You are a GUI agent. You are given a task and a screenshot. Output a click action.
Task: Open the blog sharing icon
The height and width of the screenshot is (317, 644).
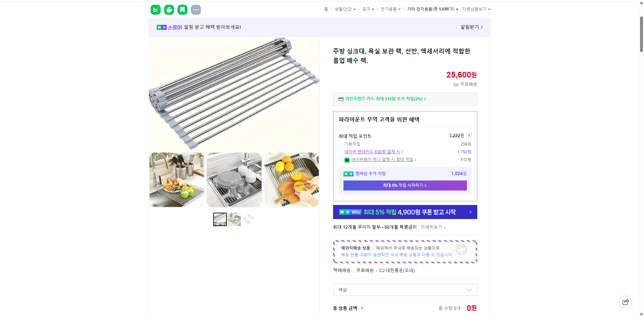click(x=155, y=10)
